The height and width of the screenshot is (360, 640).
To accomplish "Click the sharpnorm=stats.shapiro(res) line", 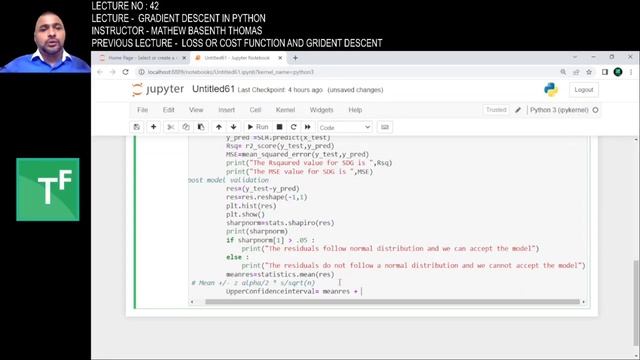I will click(280, 223).
